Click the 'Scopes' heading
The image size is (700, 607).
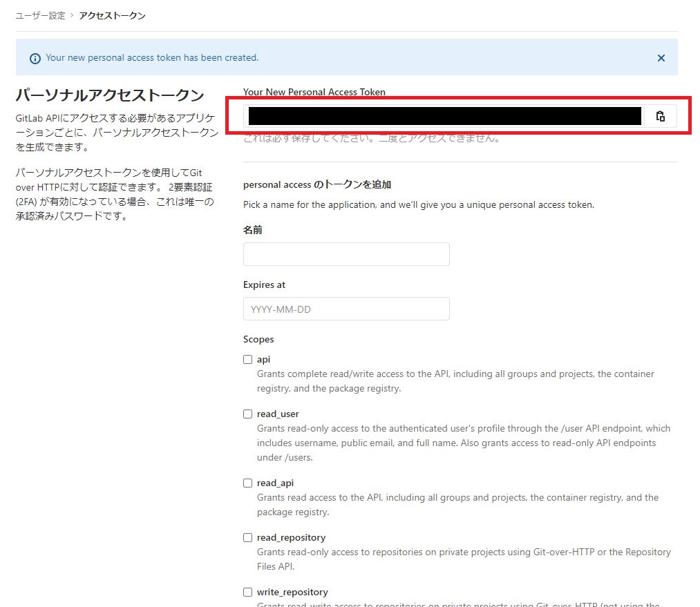[x=258, y=339]
